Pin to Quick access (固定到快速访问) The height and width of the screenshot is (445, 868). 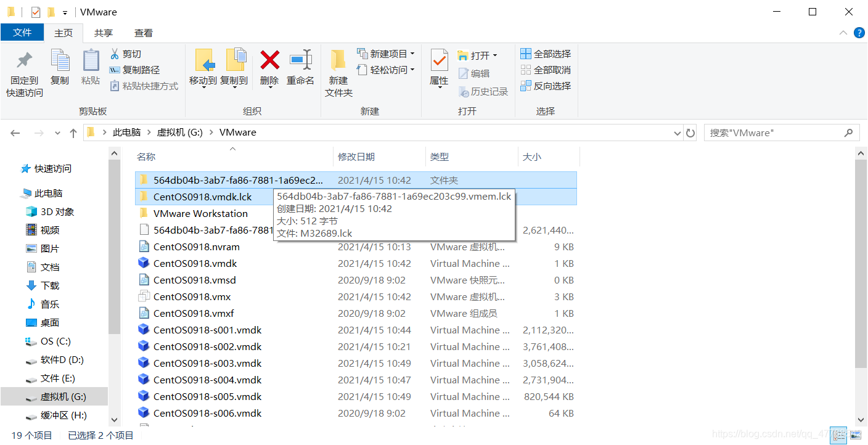coord(25,74)
